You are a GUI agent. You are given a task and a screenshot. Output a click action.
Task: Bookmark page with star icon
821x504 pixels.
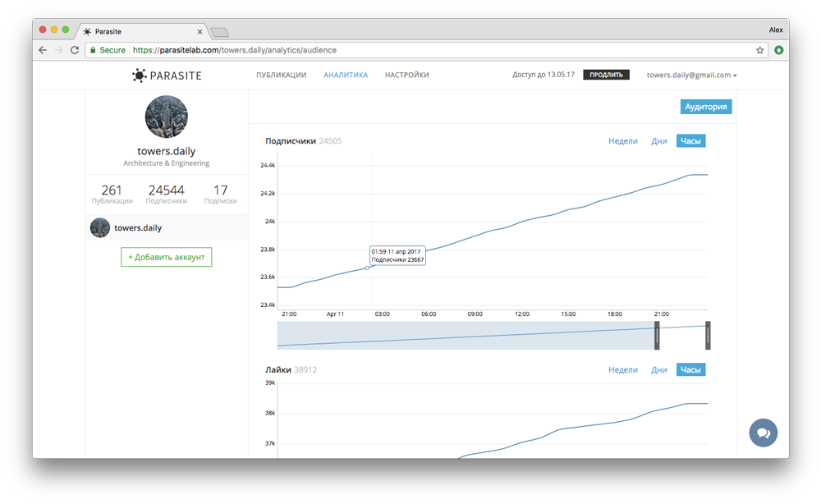(x=760, y=50)
